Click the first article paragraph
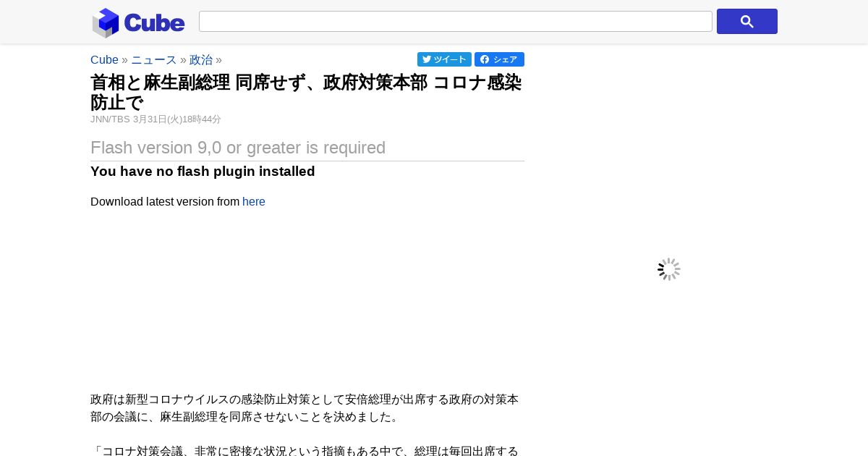 [305, 408]
